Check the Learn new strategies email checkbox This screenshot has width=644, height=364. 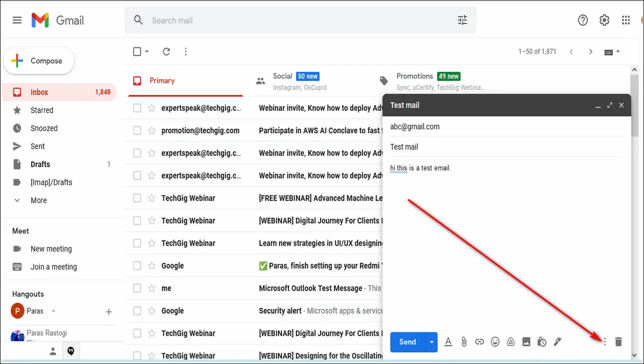pyautogui.click(x=137, y=243)
